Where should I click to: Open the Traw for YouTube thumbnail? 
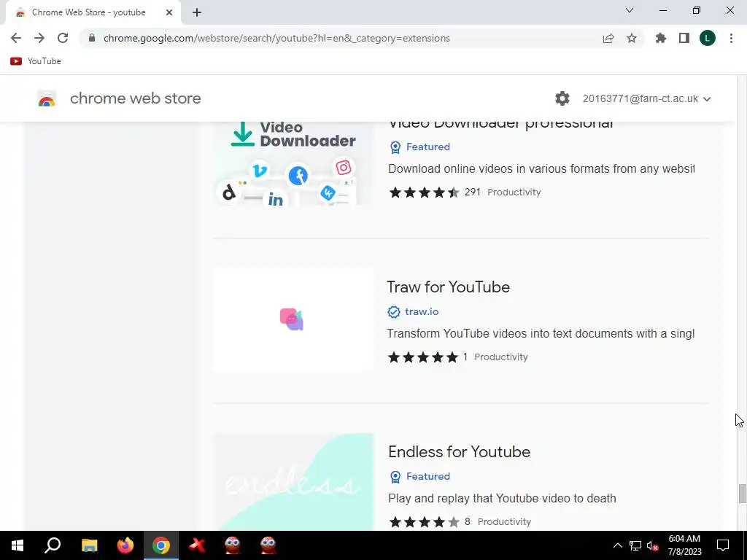pos(293,320)
